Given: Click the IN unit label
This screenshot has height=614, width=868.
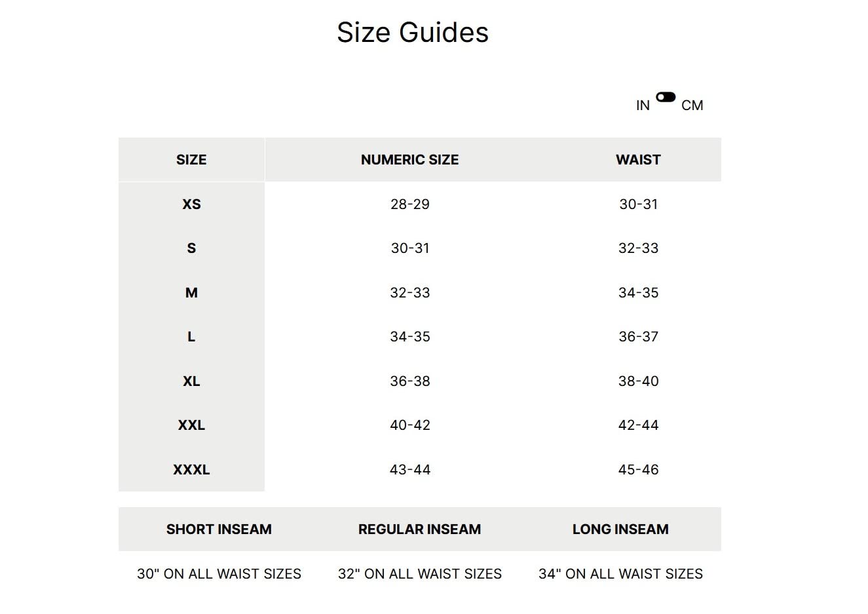Looking at the screenshot, I should (x=643, y=106).
